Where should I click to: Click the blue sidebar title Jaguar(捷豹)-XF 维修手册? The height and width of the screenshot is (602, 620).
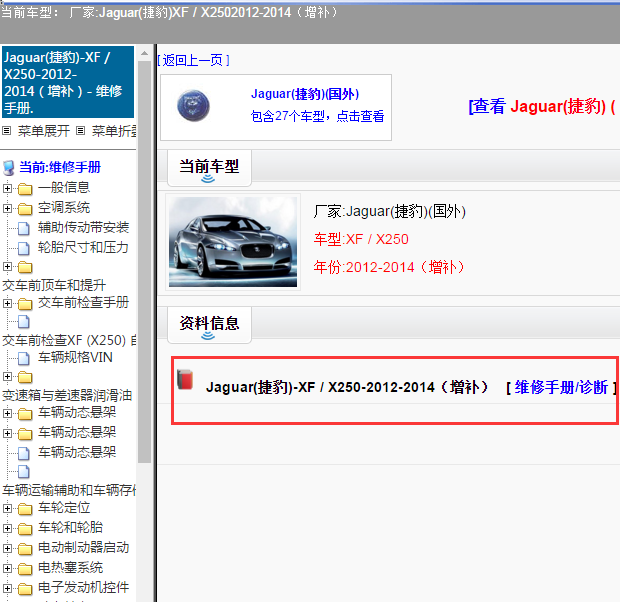tap(68, 82)
